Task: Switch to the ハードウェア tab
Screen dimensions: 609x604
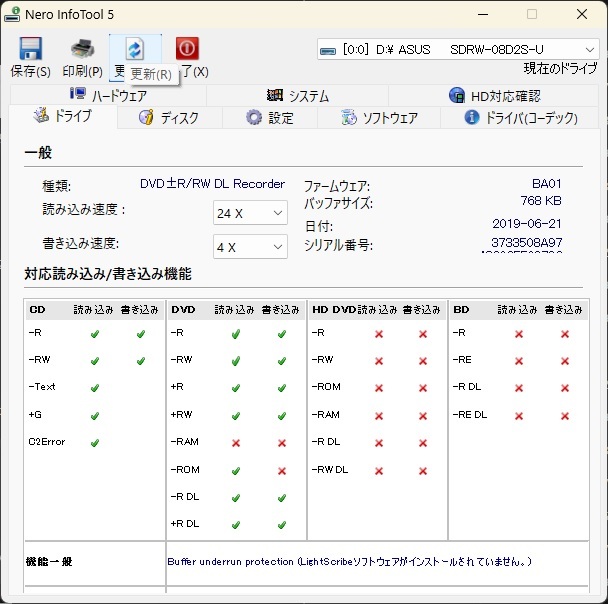Action: click(x=108, y=95)
